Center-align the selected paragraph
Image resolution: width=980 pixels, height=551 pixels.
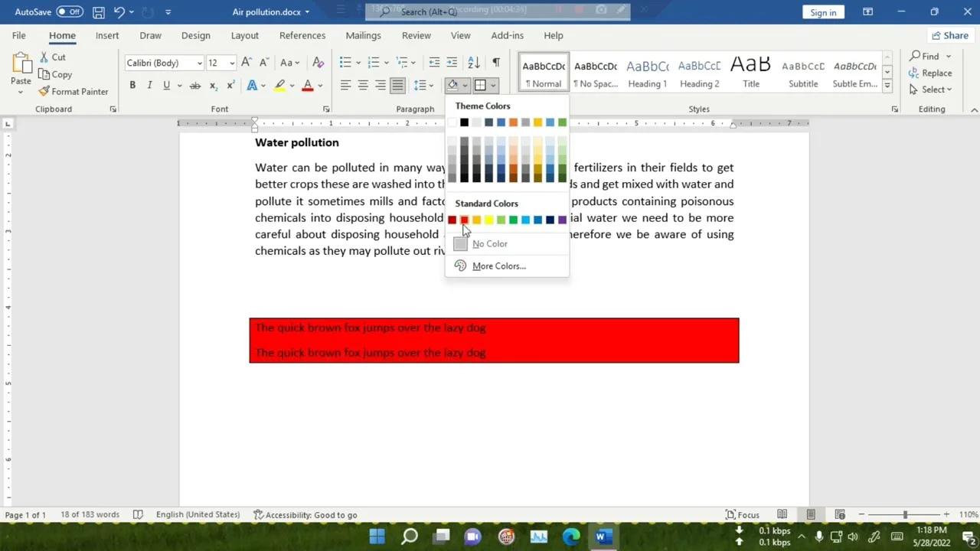362,85
